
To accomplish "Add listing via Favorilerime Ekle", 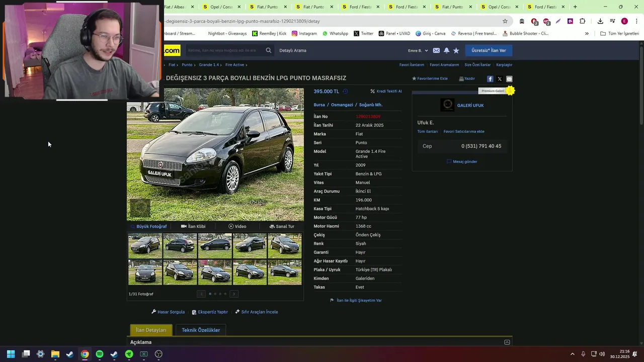I will tap(430, 78).
